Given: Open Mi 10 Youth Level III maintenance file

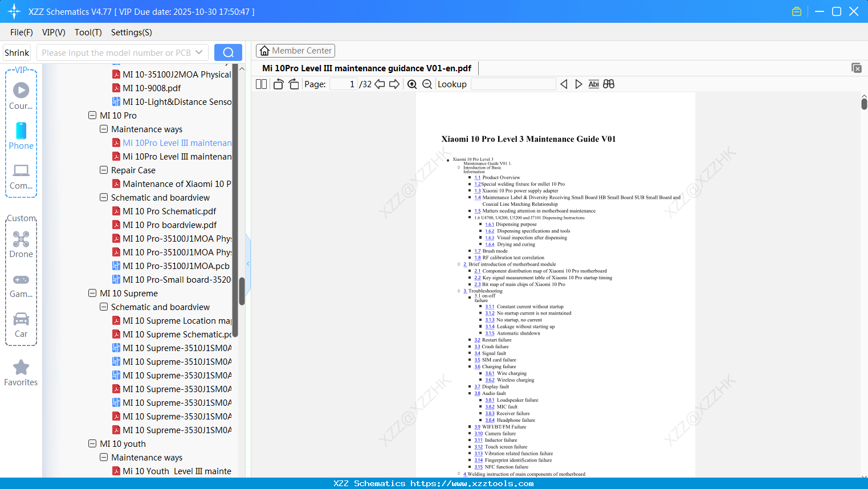Looking at the screenshot, I should click(x=177, y=471).
